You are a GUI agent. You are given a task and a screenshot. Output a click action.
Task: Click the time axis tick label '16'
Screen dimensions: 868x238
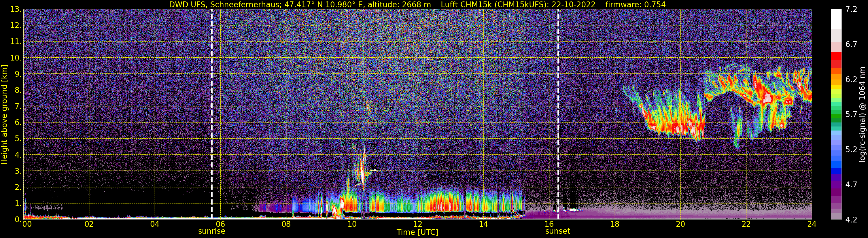point(549,224)
